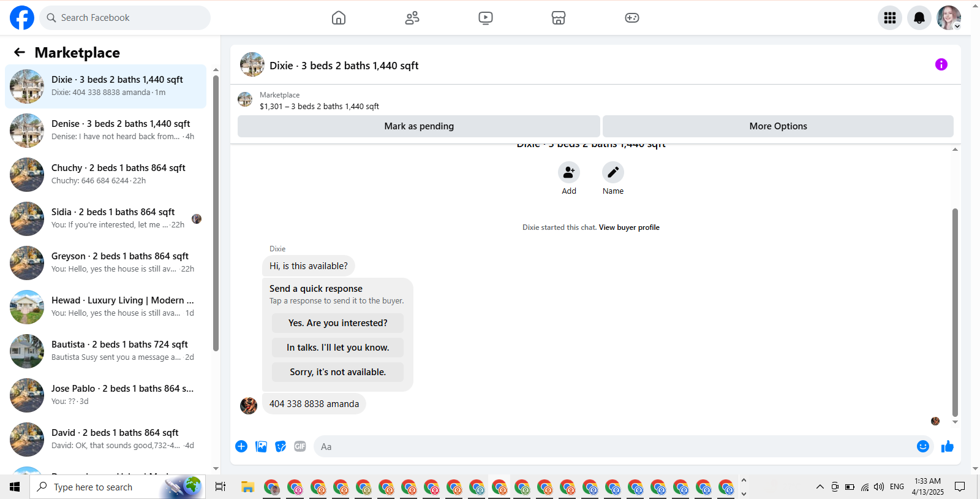
Task: Click the Name pencil icon in chat
Action: [613, 172]
